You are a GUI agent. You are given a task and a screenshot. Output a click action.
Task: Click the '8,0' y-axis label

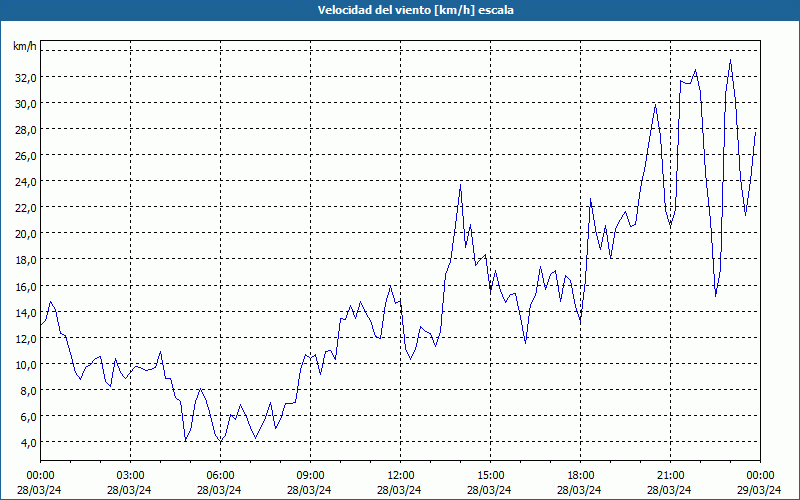tap(27, 390)
